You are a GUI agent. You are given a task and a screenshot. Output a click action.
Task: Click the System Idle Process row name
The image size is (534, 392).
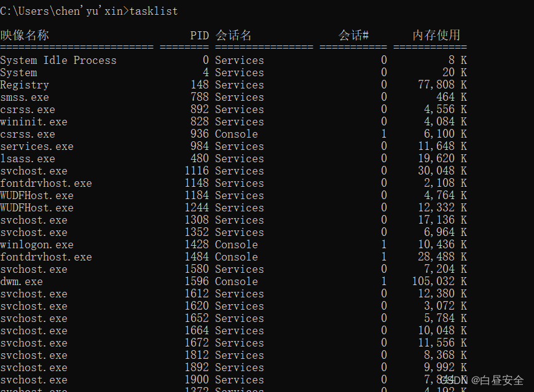(58, 60)
